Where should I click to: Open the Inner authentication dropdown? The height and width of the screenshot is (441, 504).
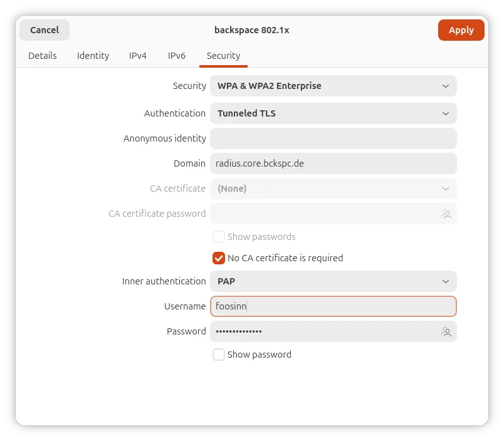(333, 281)
